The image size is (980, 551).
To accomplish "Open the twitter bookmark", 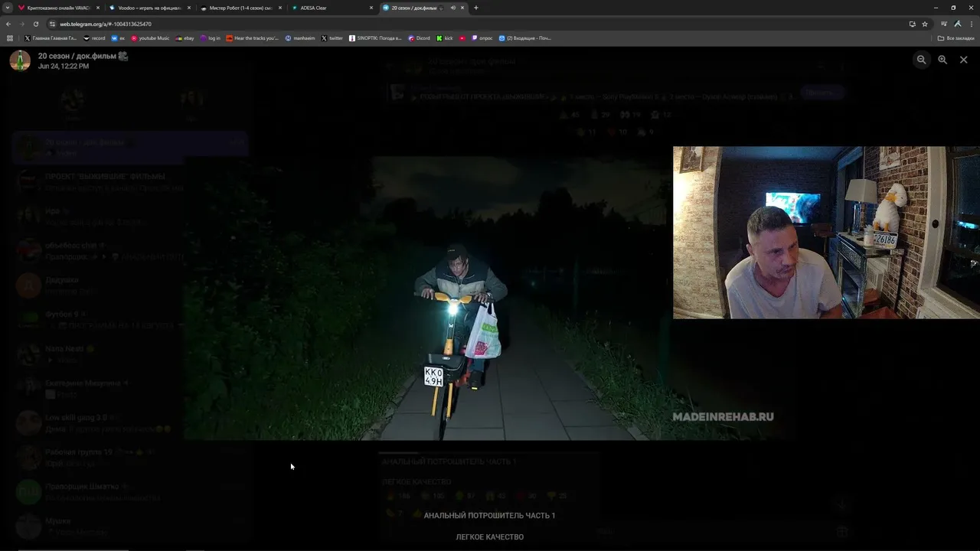I will pyautogui.click(x=332, y=37).
